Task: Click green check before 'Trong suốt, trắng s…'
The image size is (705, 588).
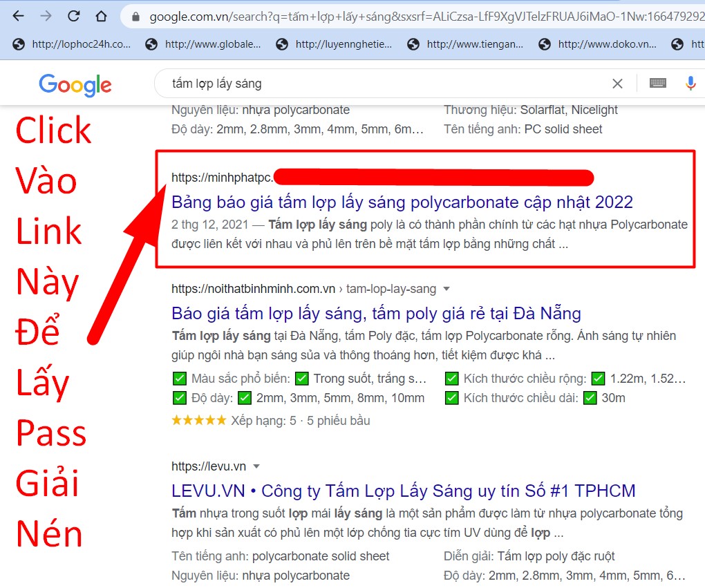Action: pyautogui.click(x=301, y=379)
